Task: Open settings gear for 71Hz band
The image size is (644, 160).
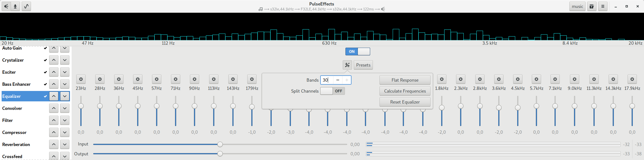Action: coord(176,79)
